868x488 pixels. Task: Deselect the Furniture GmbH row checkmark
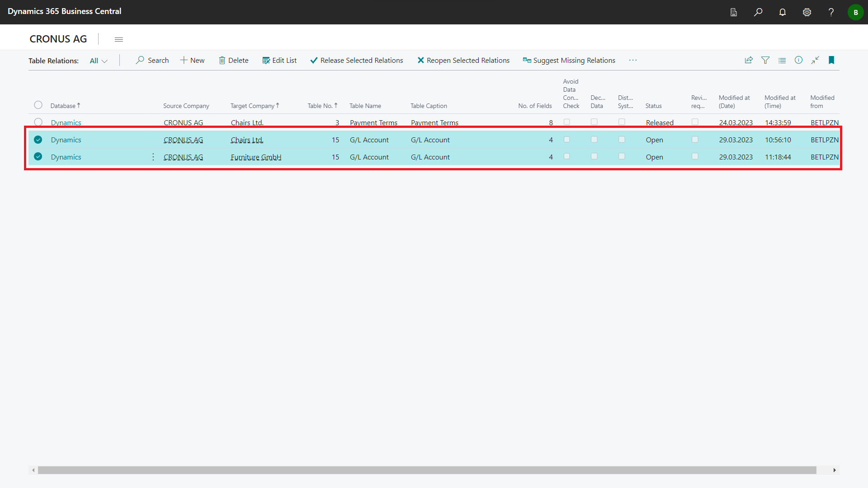coord(38,156)
